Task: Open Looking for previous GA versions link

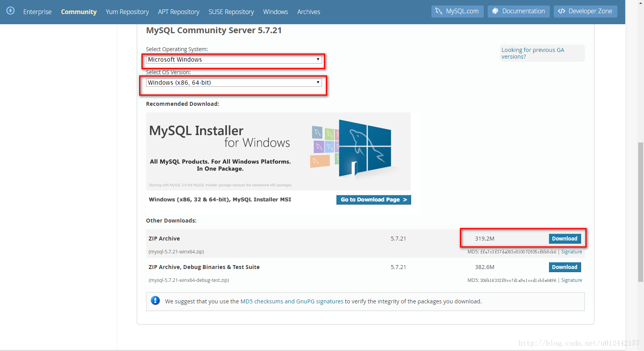Action: point(533,53)
